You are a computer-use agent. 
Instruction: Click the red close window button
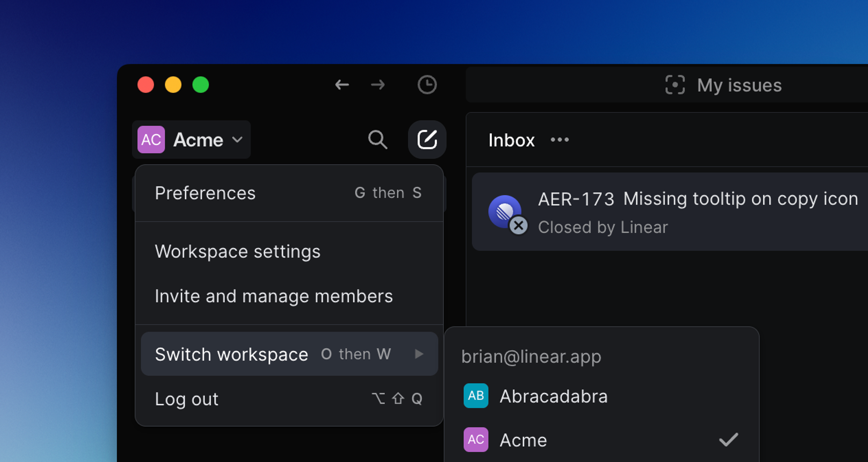click(146, 85)
